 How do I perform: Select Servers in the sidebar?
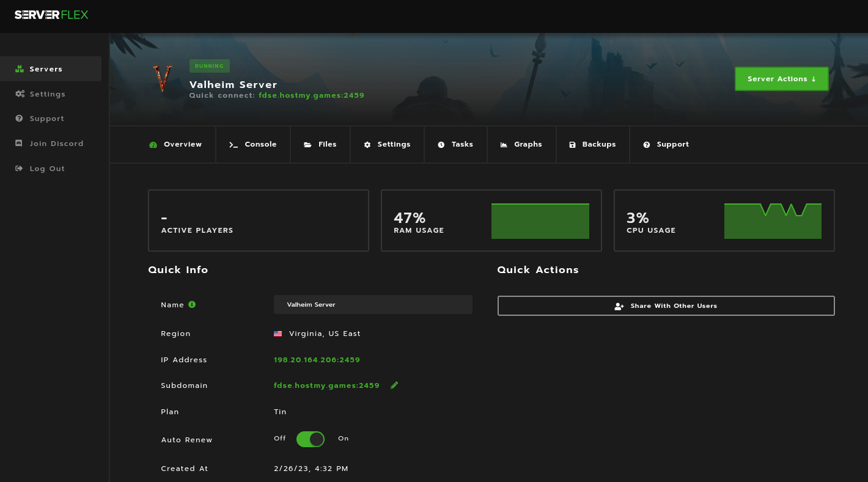51,69
